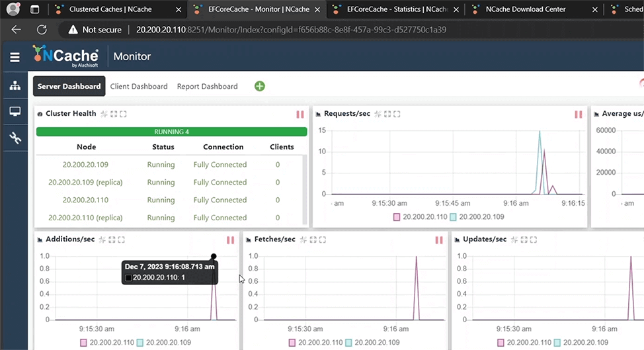Toggle 20.200.20.109 legend swatch in Additions/sec
This screenshot has height=350, width=644.
coord(140,343)
